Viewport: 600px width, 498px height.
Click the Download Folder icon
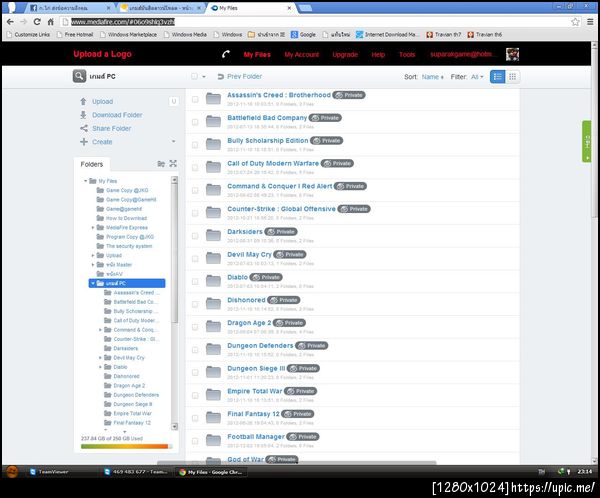click(83, 115)
